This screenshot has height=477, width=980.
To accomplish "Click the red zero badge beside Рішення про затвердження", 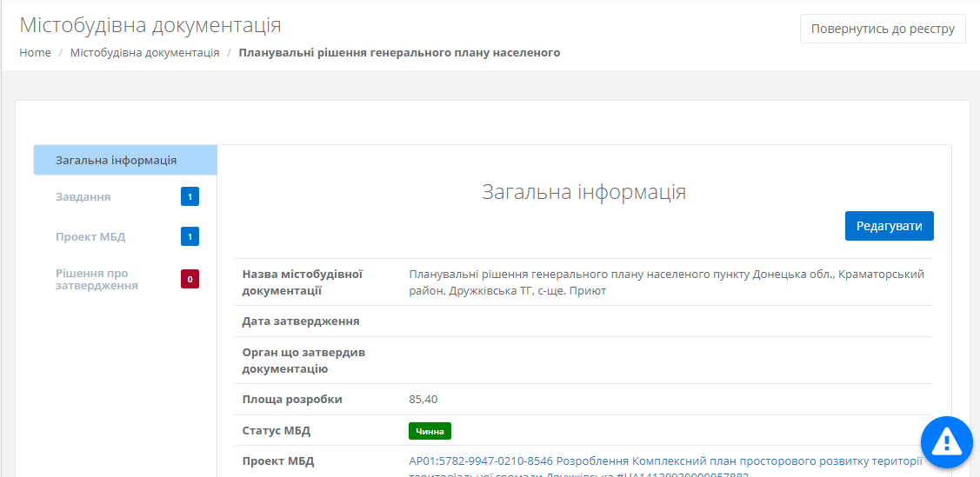I will coord(190,279).
